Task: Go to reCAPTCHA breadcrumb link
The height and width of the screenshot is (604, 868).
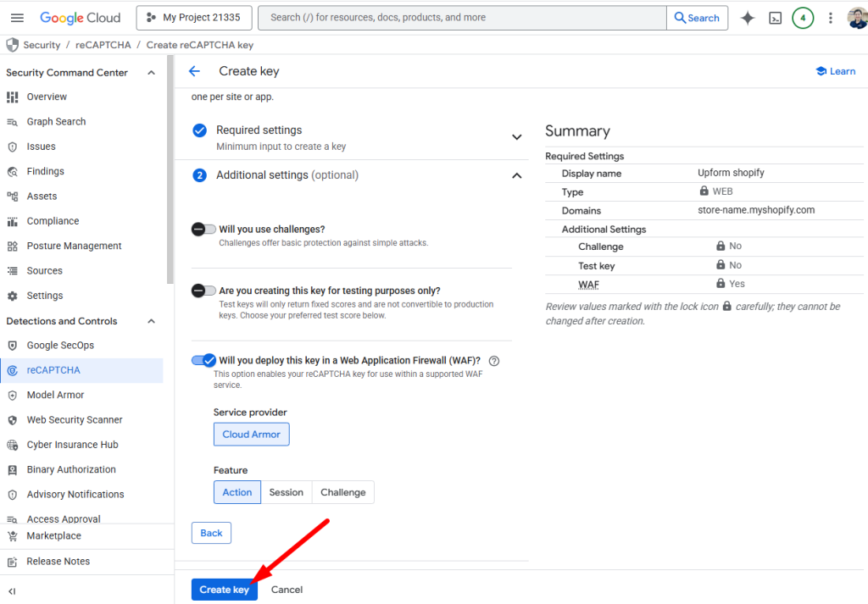Action: click(103, 45)
